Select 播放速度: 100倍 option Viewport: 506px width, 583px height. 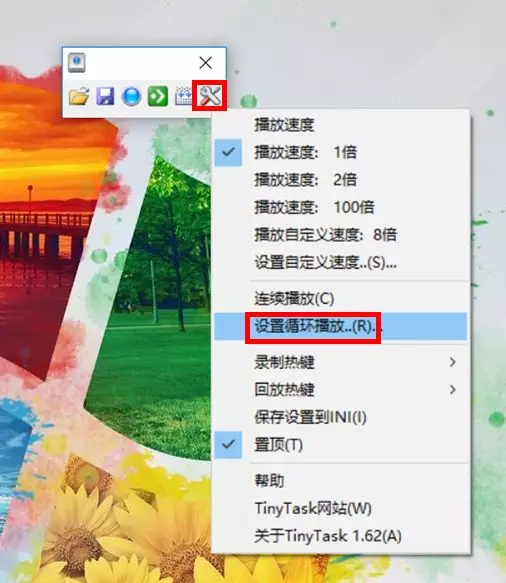click(341, 207)
